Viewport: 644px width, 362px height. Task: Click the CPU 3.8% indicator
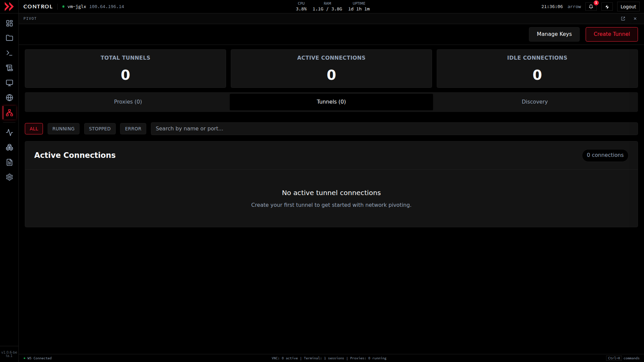(301, 6)
